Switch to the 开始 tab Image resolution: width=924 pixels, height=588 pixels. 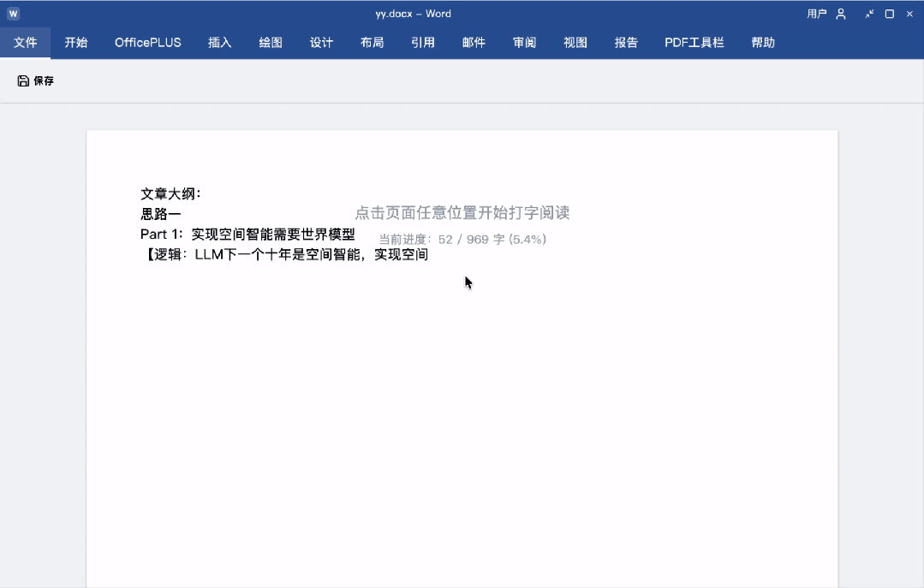click(76, 42)
